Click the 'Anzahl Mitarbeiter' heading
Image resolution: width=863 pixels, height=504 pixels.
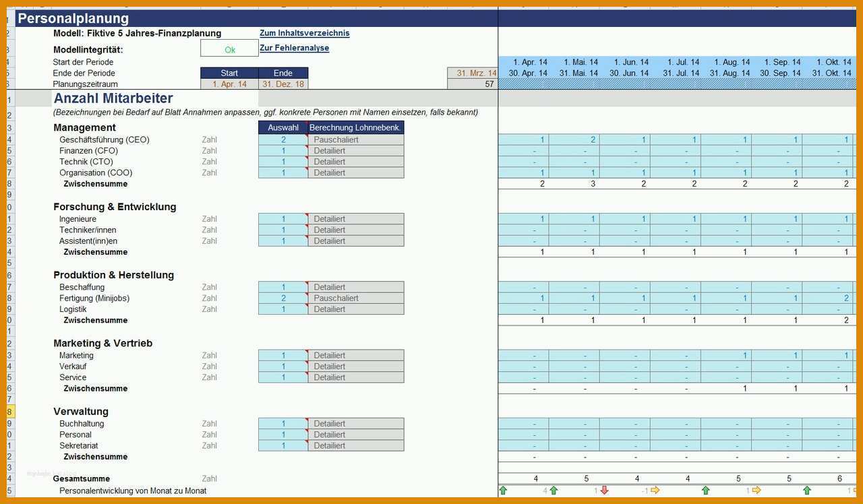click(x=113, y=98)
